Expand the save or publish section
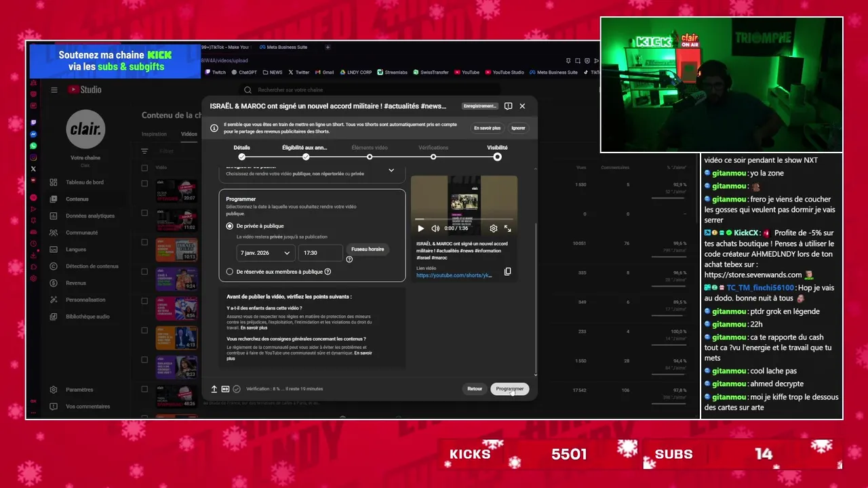Viewport: 868px width, 488px height. [391, 170]
